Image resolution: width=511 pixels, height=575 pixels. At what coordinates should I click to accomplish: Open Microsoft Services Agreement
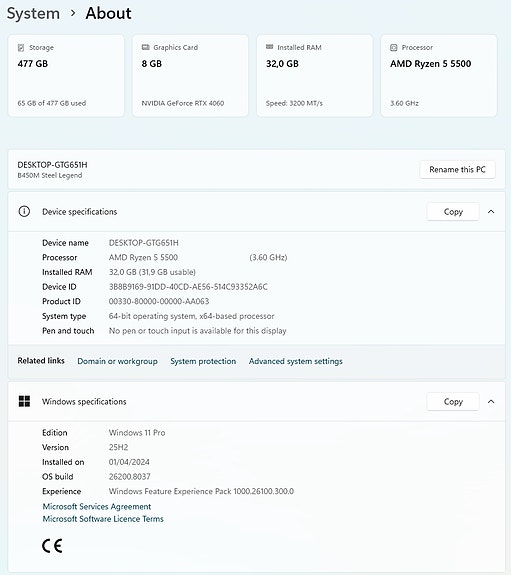97,506
